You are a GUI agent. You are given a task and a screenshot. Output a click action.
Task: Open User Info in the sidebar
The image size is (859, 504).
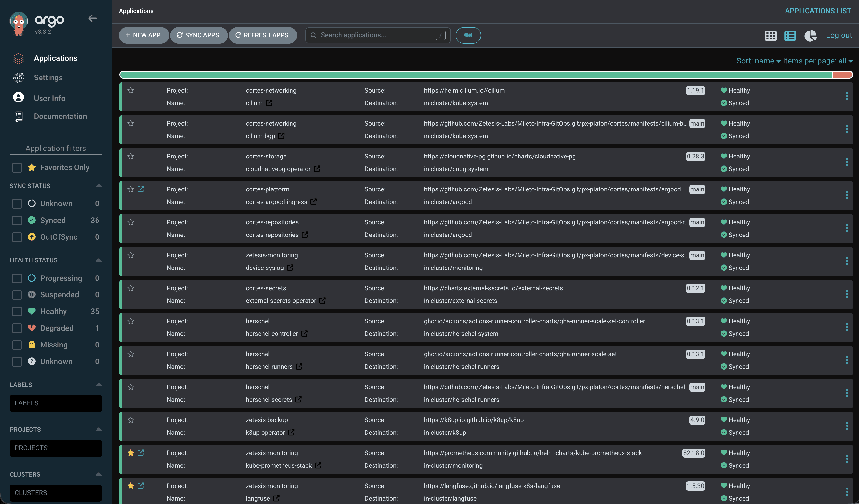[x=49, y=98]
